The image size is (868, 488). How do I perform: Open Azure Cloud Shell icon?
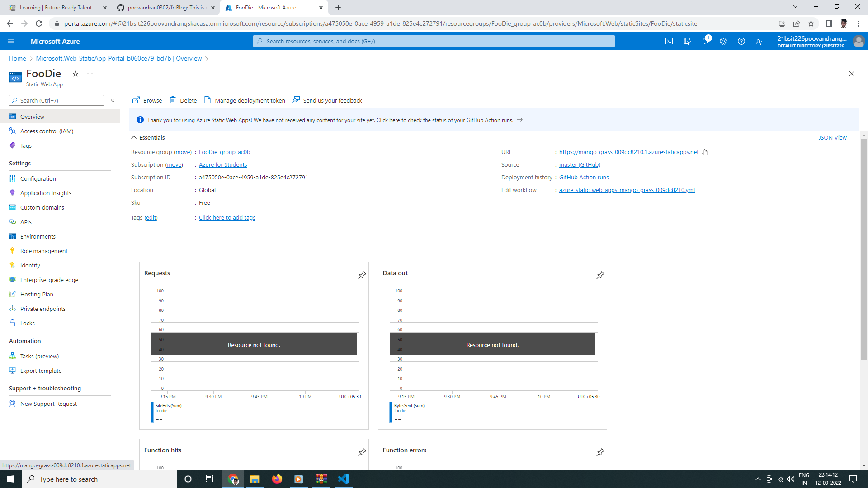tap(669, 41)
